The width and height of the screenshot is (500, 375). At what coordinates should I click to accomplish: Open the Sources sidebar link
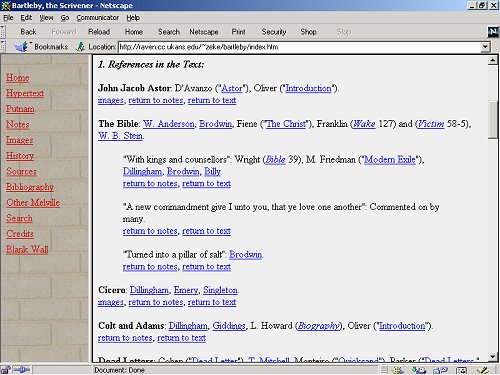[21, 171]
